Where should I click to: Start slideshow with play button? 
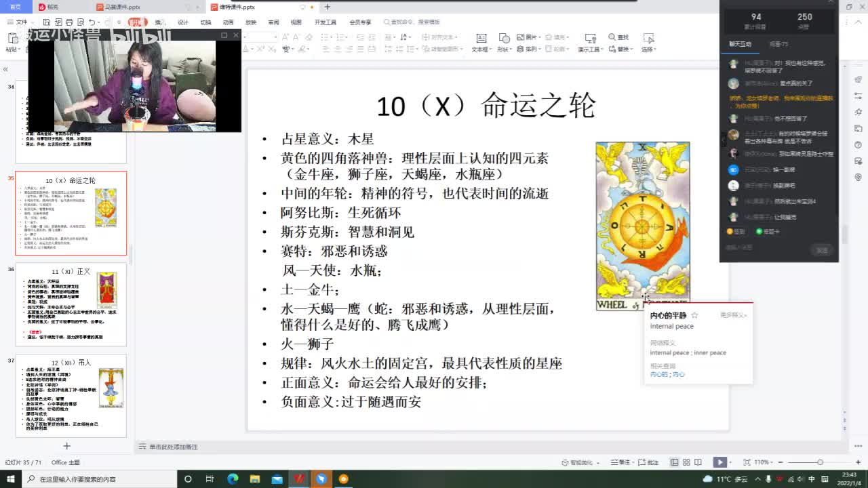[719, 462]
